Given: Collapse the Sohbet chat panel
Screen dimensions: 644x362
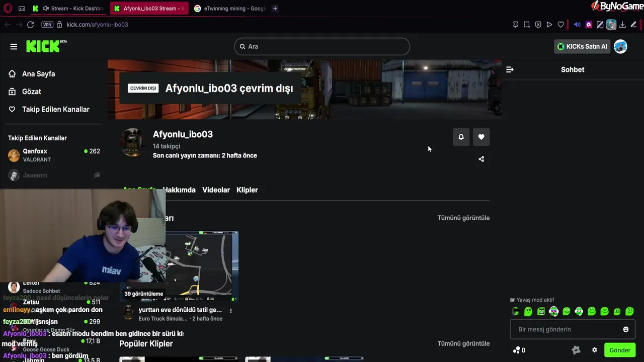Looking at the screenshot, I should (x=510, y=69).
